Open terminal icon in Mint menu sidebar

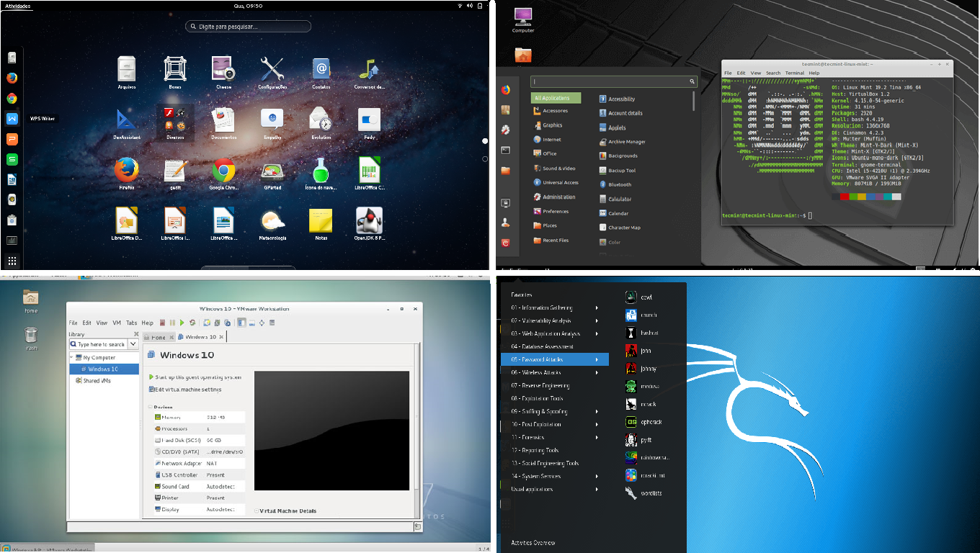(x=506, y=150)
